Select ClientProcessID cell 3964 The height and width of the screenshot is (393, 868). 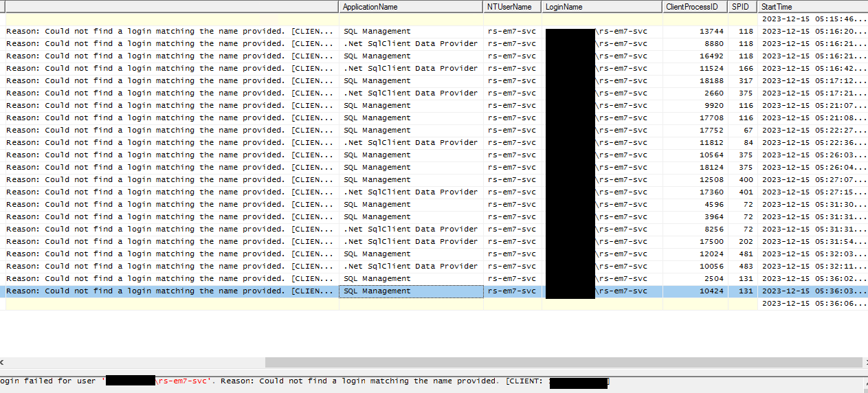pos(695,216)
